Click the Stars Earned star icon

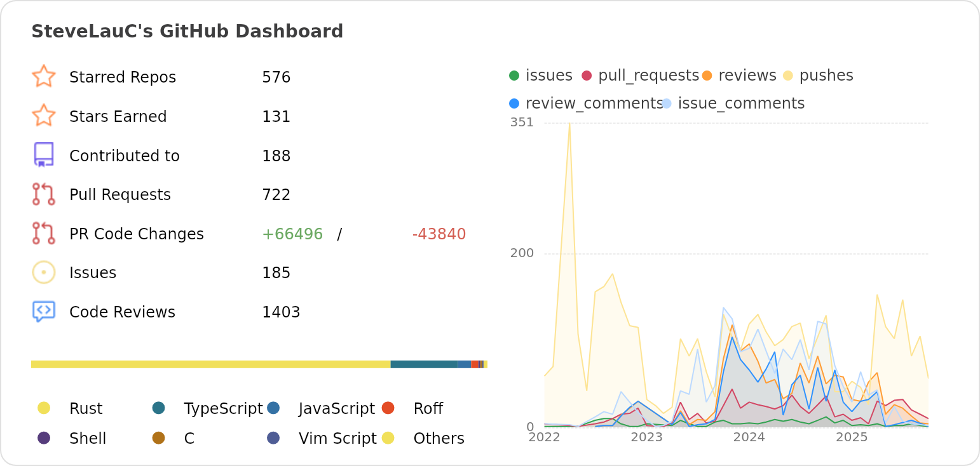tap(44, 116)
